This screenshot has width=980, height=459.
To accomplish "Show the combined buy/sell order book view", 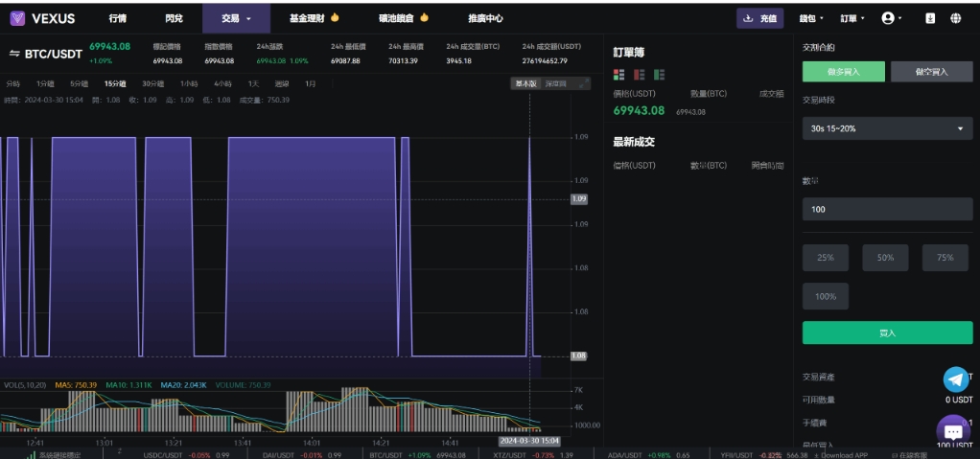I will tap(619, 75).
